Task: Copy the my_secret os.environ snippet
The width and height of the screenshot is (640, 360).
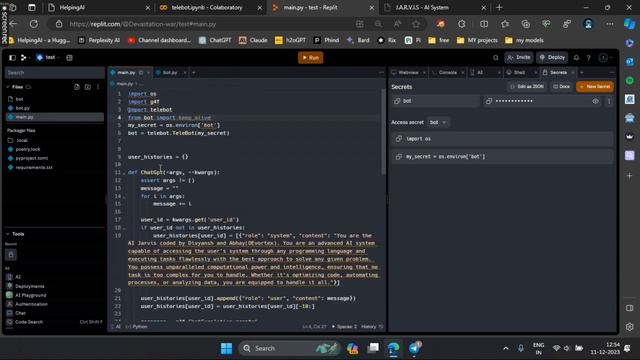Action: pyautogui.click(x=399, y=157)
